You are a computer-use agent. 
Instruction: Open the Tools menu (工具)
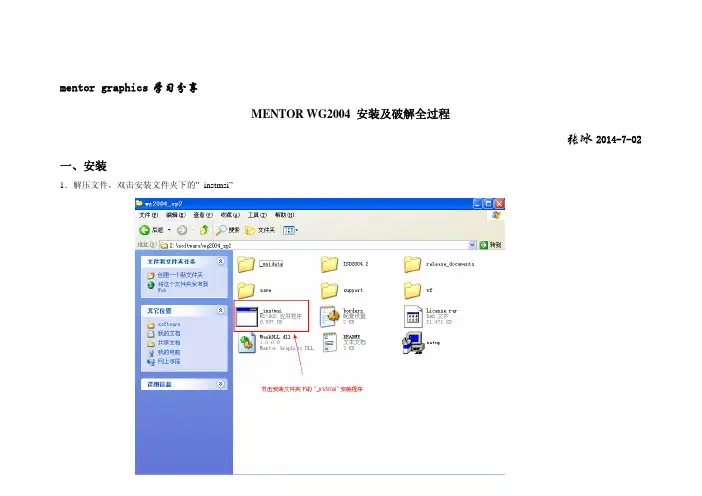tap(253, 214)
